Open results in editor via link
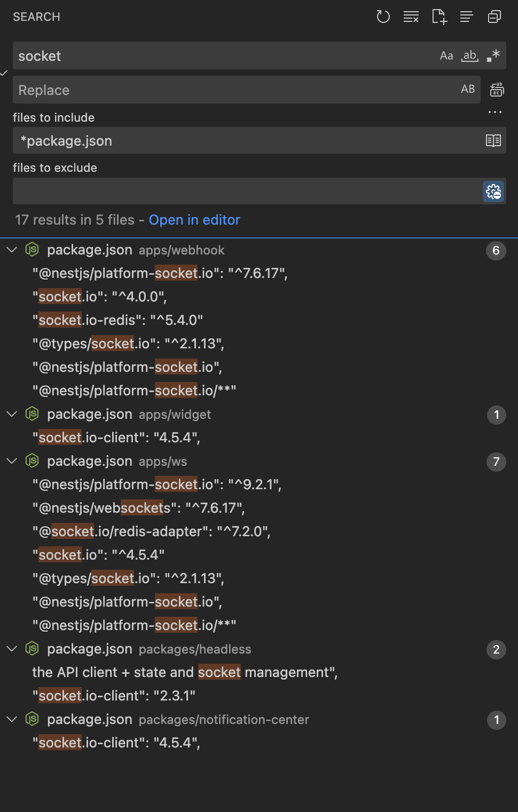The width and height of the screenshot is (518, 812). click(x=194, y=220)
